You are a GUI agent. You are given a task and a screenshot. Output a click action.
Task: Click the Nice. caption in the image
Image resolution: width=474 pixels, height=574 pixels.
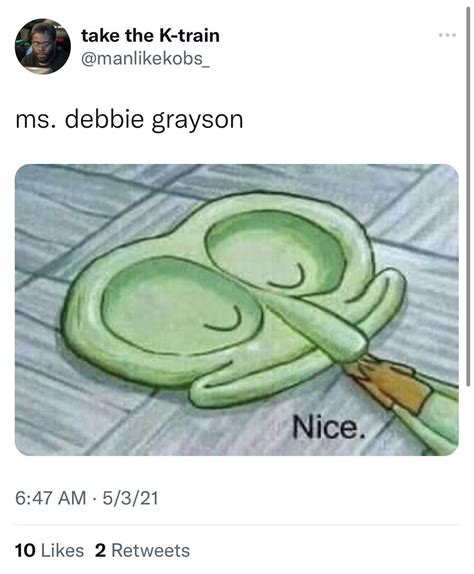pos(329,428)
